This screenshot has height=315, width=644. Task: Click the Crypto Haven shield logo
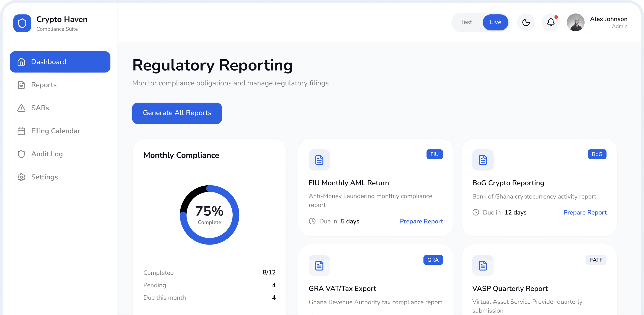click(x=22, y=23)
